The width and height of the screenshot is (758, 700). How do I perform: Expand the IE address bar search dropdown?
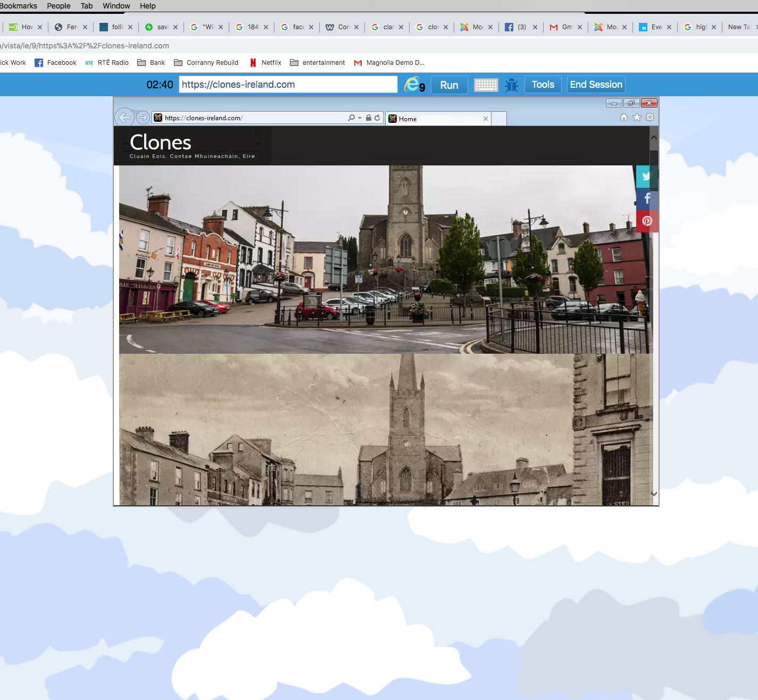pos(360,118)
